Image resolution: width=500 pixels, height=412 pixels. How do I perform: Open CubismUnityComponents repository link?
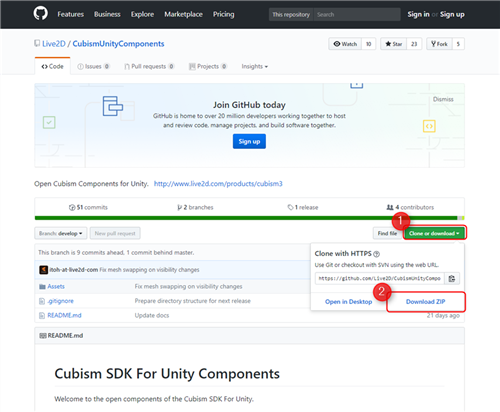click(118, 44)
